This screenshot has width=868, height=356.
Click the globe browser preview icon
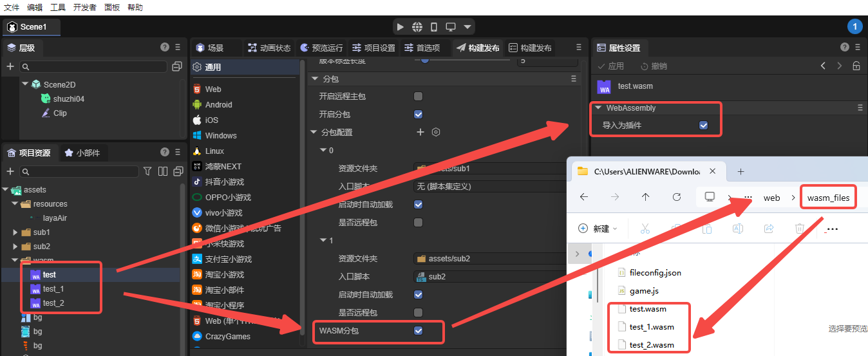point(417,27)
